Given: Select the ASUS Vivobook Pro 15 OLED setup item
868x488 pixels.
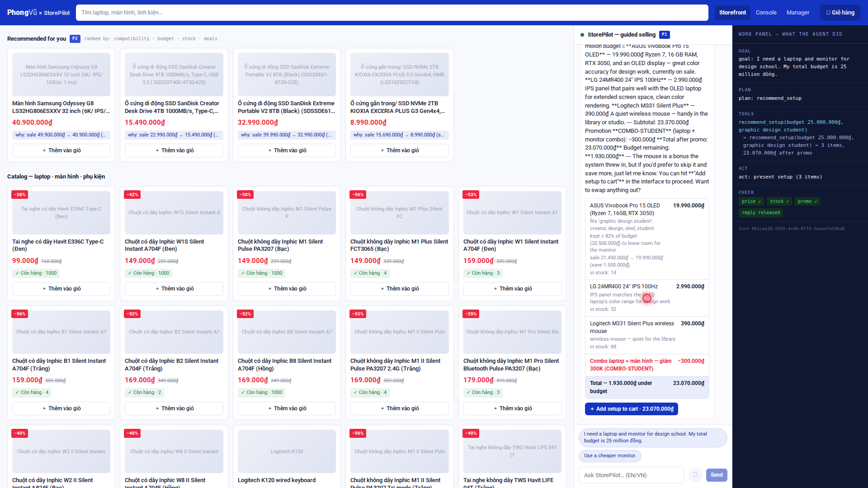Looking at the screenshot, I should 647,239.
